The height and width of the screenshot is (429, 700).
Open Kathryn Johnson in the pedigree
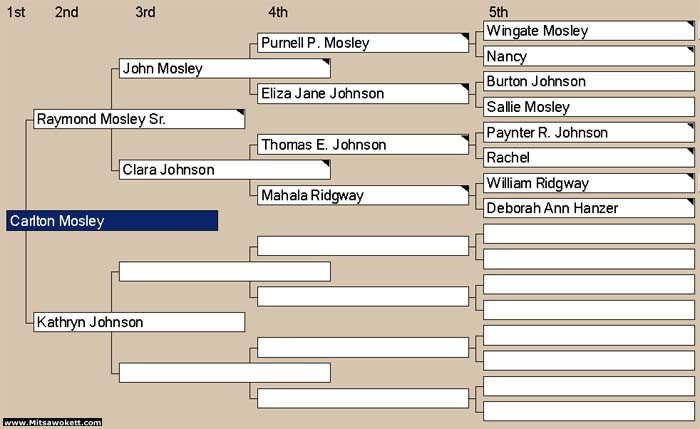tap(139, 322)
